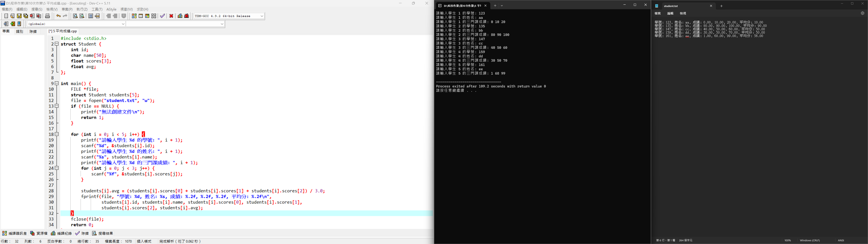The image size is (868, 244).
Task: Click the Print toolbar icon
Action: [47, 16]
